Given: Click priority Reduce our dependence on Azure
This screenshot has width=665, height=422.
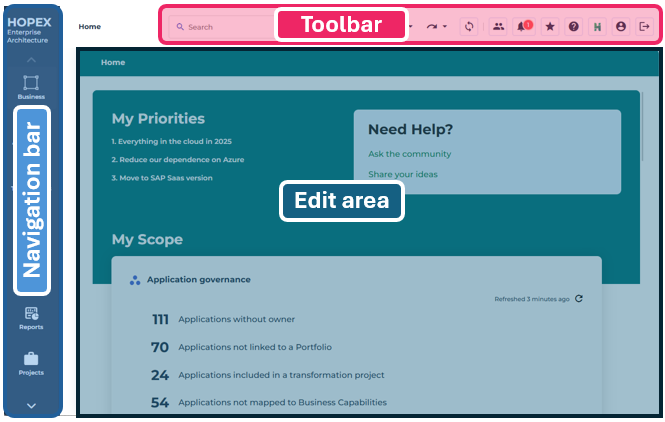Looking at the screenshot, I should (178, 159).
